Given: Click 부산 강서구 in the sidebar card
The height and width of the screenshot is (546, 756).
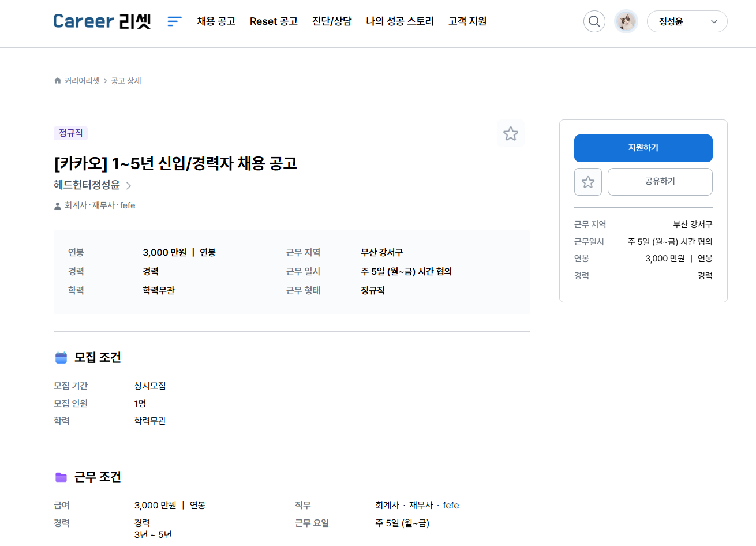Looking at the screenshot, I should click(x=693, y=225).
